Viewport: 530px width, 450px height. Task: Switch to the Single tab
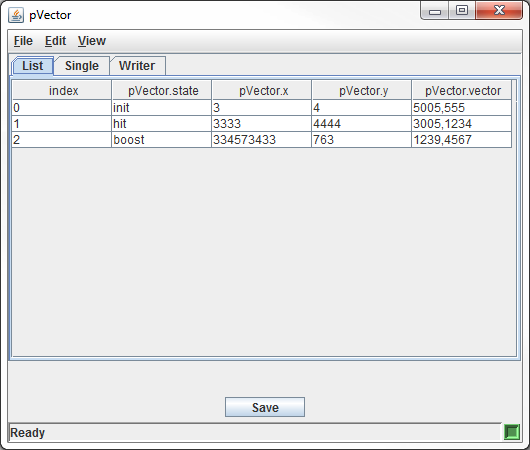point(82,66)
